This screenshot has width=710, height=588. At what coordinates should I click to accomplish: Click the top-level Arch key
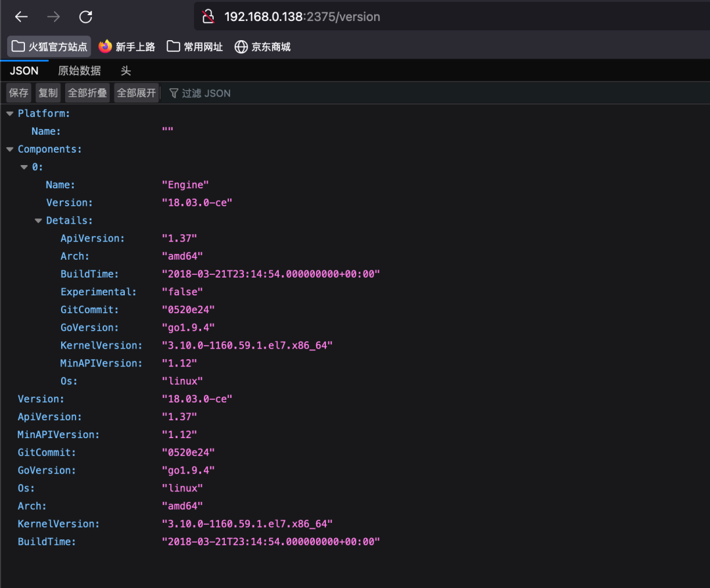tap(32, 506)
